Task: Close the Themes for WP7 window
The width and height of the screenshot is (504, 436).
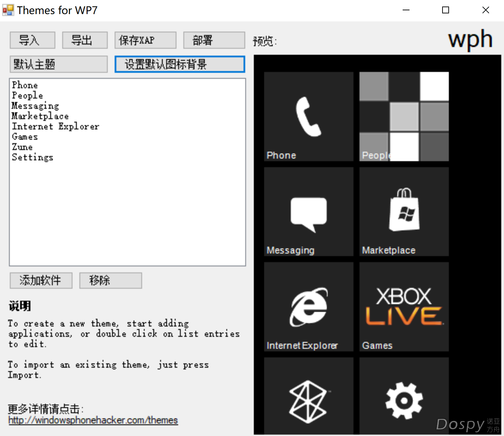Action: coord(485,10)
